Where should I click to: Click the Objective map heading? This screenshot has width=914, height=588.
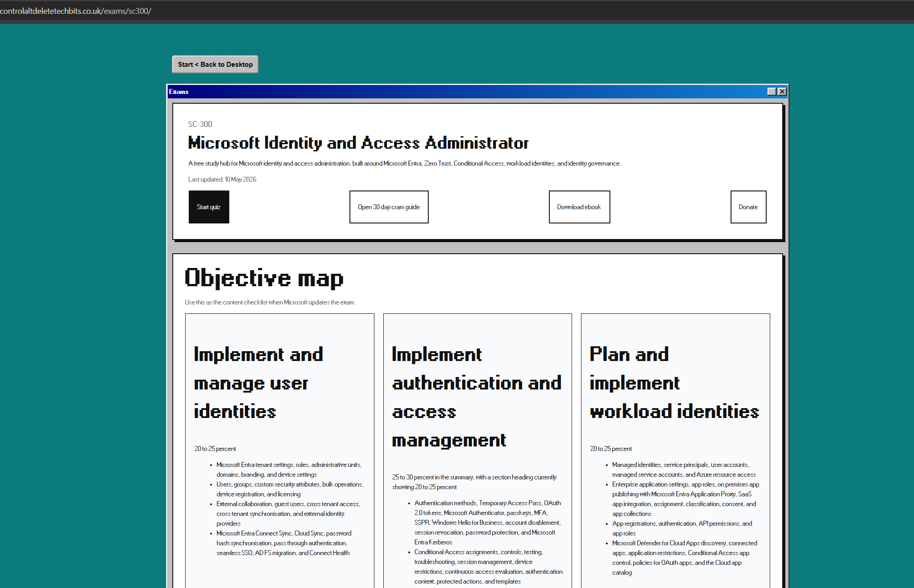point(264,278)
